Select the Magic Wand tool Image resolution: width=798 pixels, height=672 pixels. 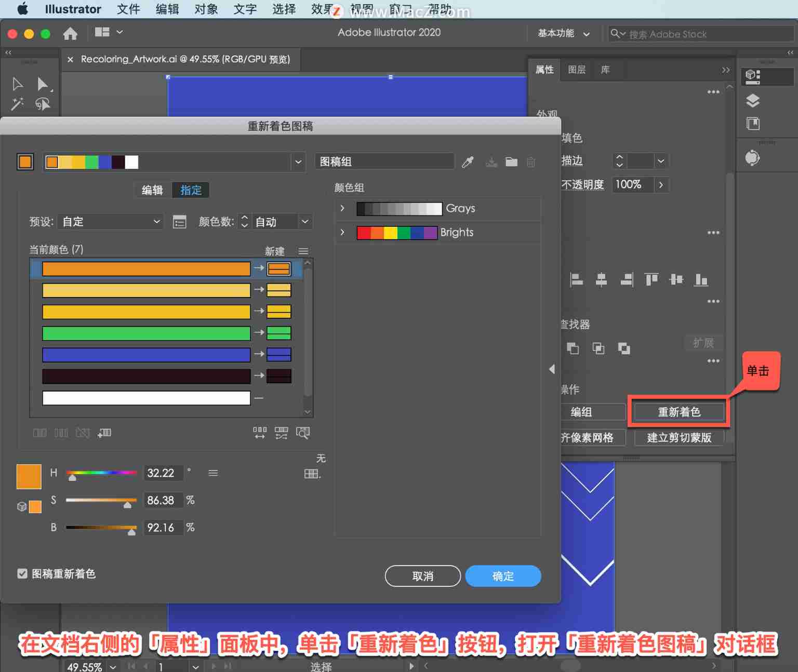click(18, 104)
